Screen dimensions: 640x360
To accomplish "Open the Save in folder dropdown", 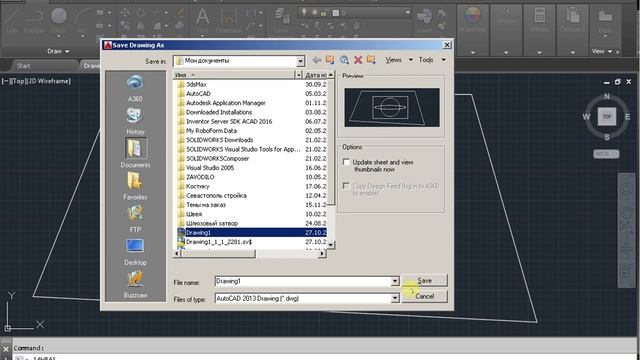I will pos(300,61).
